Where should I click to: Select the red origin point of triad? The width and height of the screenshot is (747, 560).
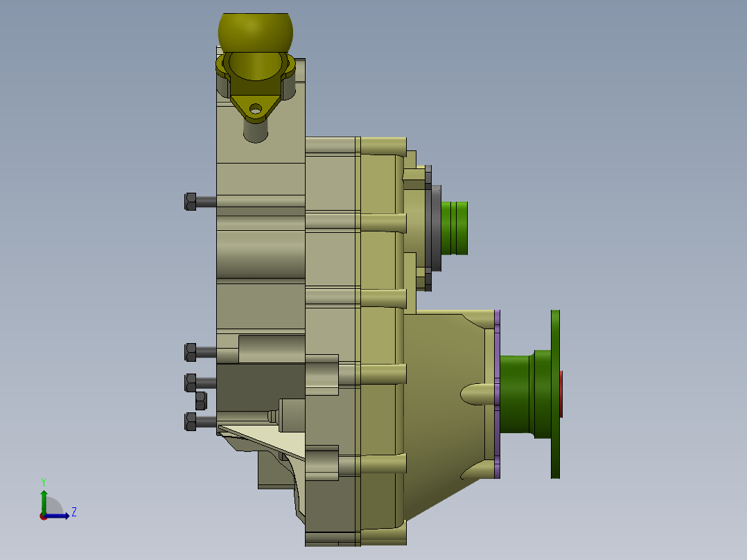tap(43, 516)
